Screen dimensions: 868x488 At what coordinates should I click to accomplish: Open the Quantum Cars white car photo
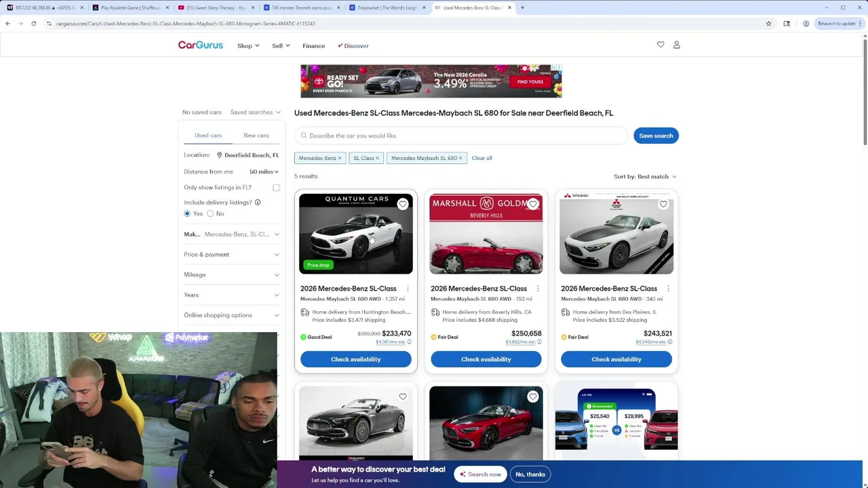(x=356, y=234)
